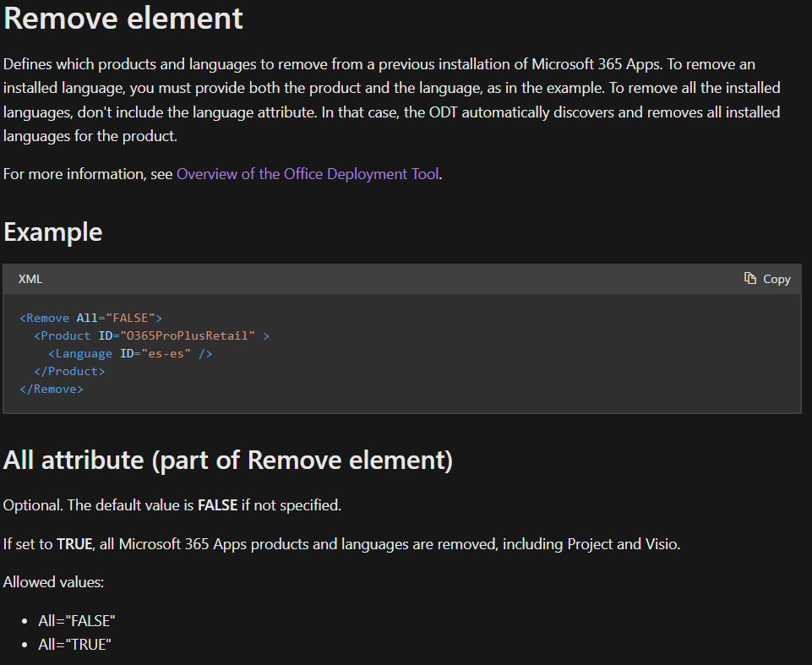Image resolution: width=812 pixels, height=665 pixels.
Task: Click the closing </Product> tag in code
Action: pyautogui.click(x=69, y=371)
